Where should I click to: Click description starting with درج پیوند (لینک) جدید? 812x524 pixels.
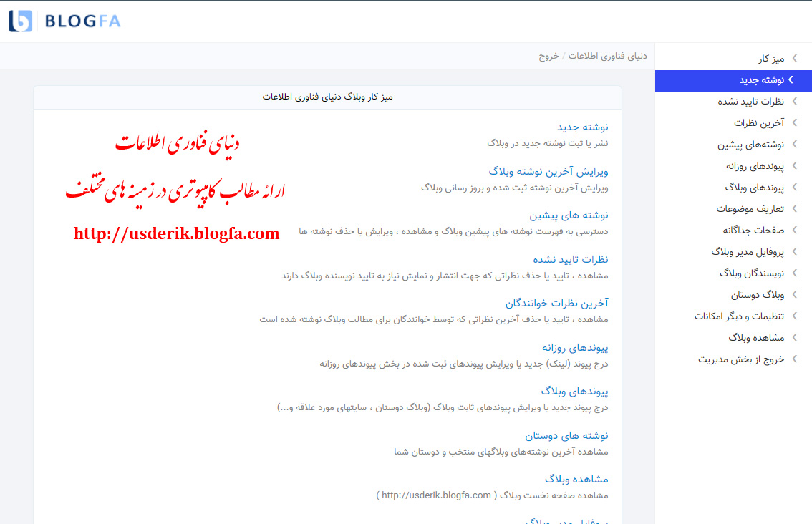tap(463, 364)
